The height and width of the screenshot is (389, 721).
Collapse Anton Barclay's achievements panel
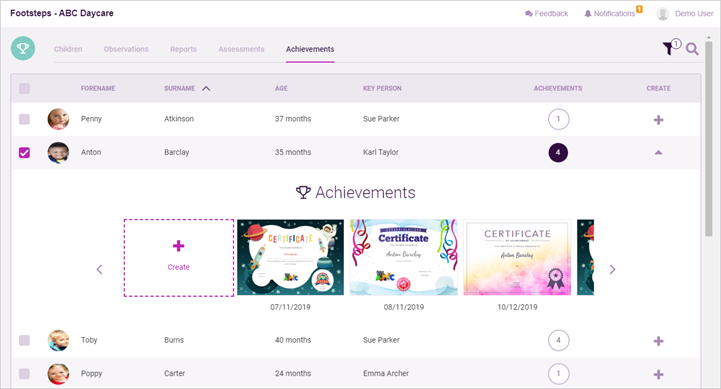(658, 153)
